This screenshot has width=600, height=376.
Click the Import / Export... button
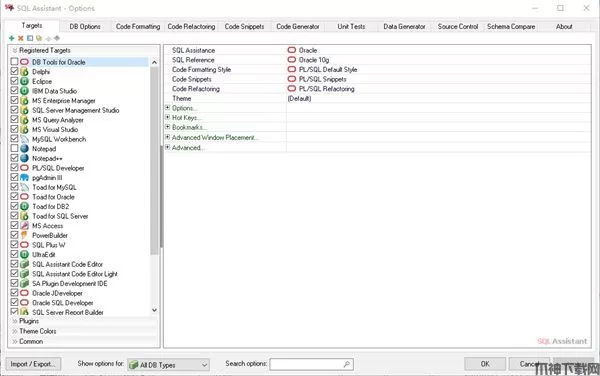[x=33, y=364]
